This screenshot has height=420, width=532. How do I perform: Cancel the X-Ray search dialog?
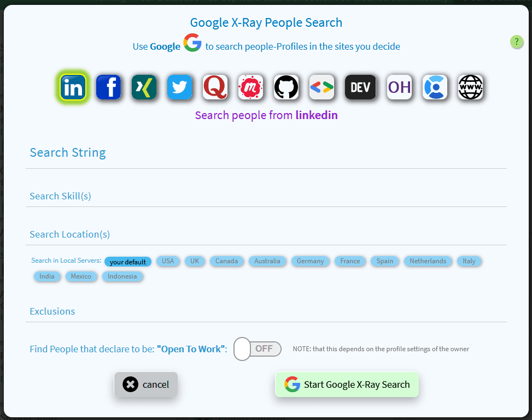tap(146, 384)
